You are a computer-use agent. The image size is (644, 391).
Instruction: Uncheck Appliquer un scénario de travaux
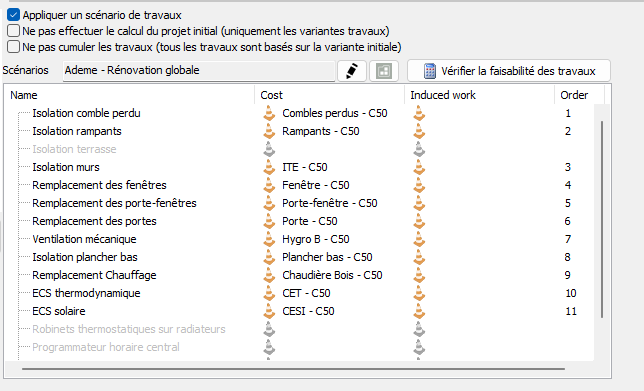click(x=13, y=15)
